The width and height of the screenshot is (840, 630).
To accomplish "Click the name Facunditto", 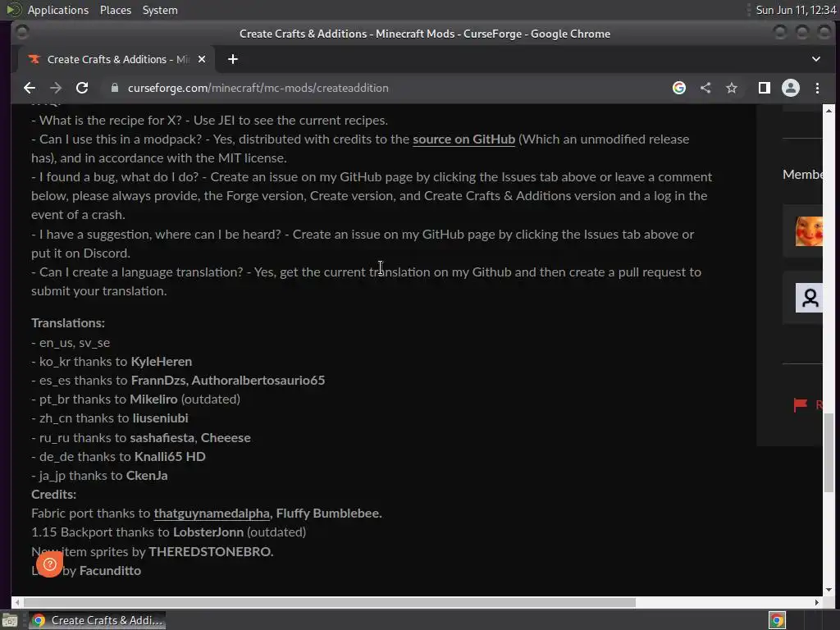I will [110, 571].
